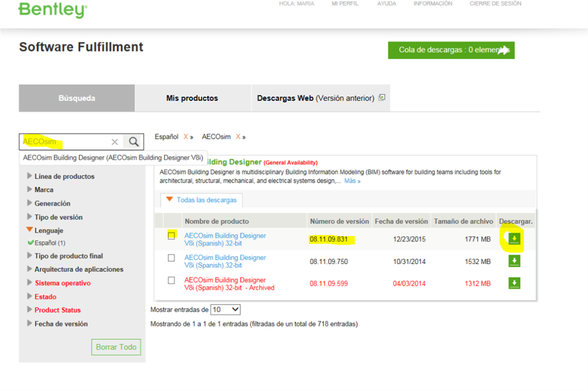Open the Mis productos tab
This screenshot has height=391, width=588.
[193, 98]
